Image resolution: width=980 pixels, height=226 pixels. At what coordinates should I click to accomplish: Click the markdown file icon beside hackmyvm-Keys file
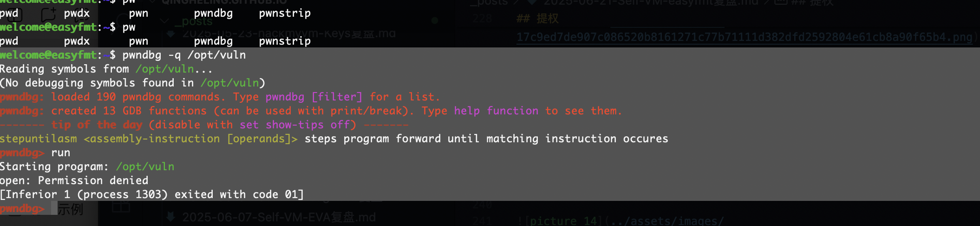170,33
